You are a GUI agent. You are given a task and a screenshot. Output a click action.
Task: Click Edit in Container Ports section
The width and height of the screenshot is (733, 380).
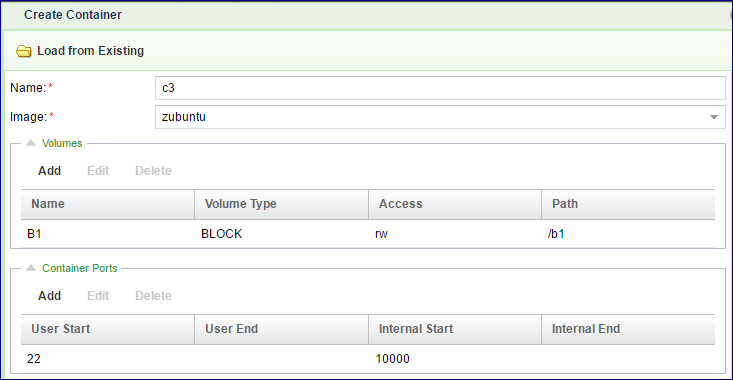point(98,295)
